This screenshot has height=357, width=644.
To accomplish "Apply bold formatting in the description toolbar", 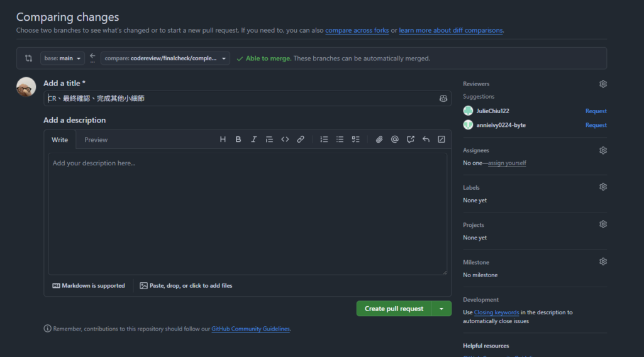I will pos(238,140).
